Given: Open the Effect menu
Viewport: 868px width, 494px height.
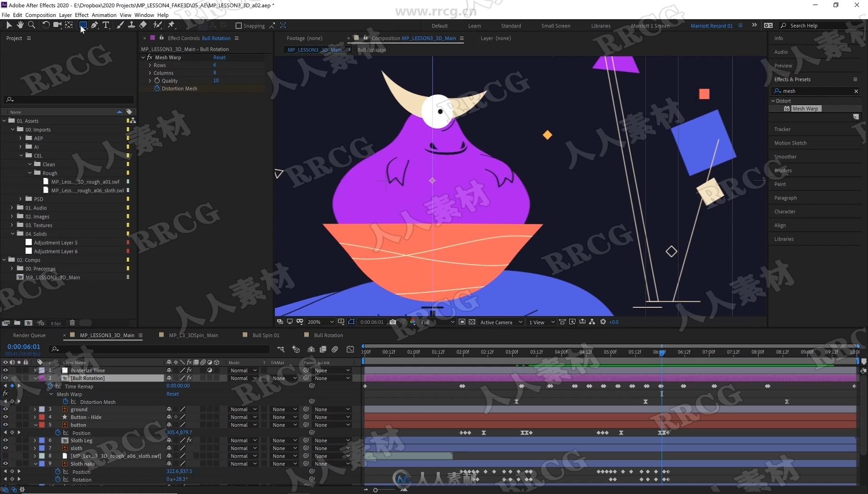Looking at the screenshot, I should 82,15.
